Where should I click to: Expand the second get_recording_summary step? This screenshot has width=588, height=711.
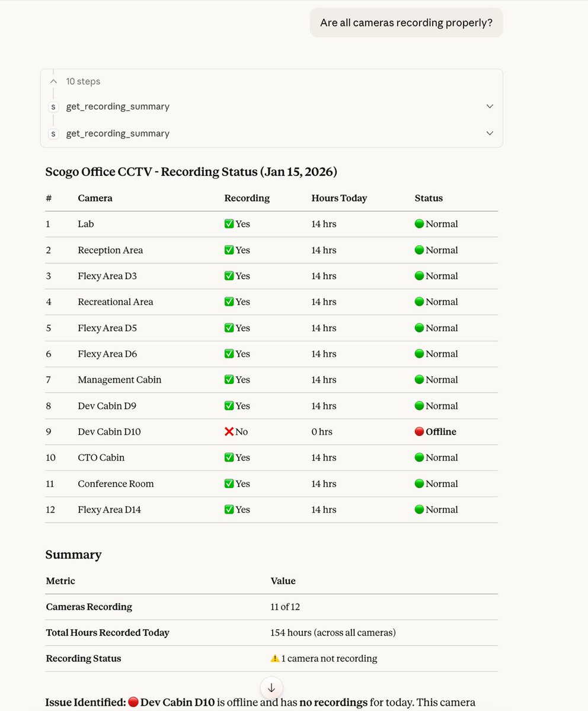[490, 133]
